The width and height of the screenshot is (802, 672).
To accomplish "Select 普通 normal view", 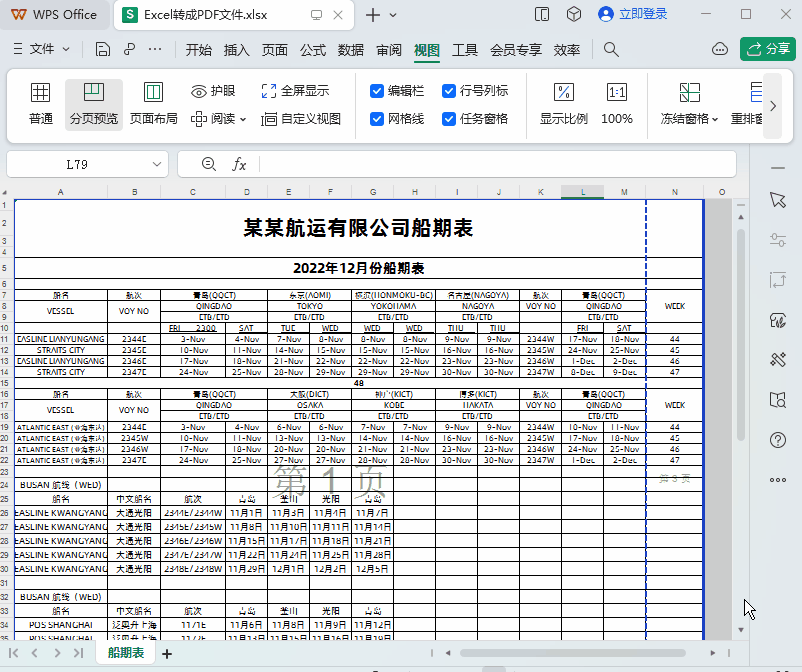I will 40,105.
